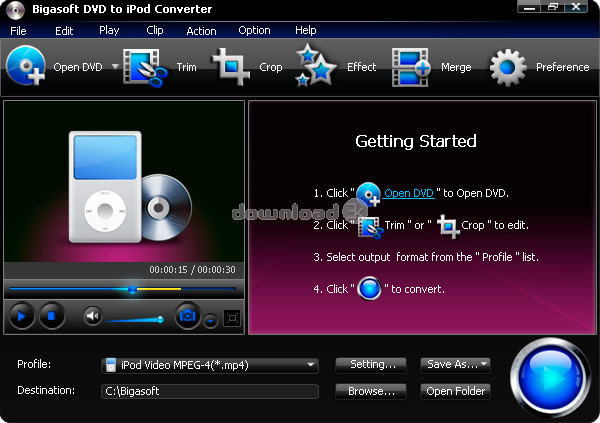Open Preference gear icon
The height and width of the screenshot is (423, 600).
[x=508, y=68]
